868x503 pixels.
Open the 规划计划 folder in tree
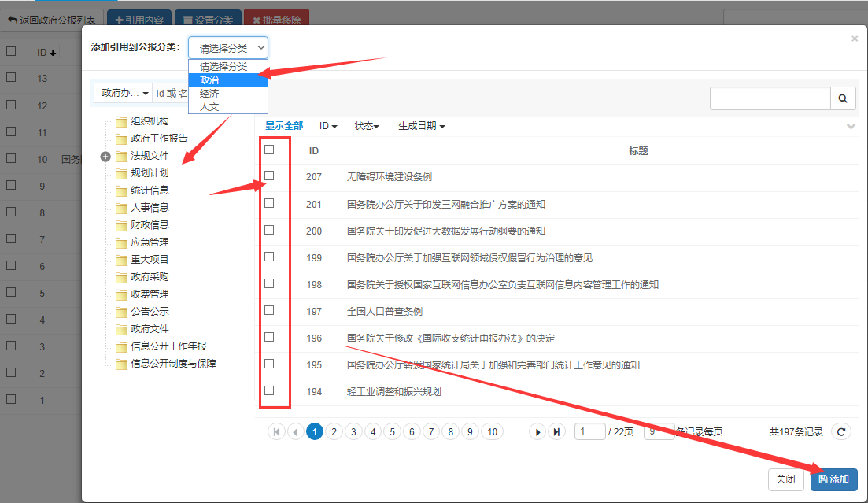click(149, 173)
